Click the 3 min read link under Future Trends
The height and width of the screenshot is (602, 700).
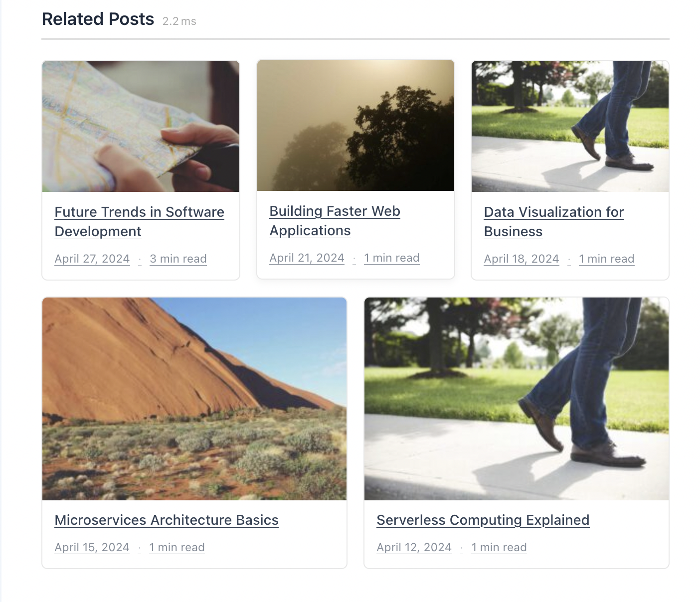coord(178,259)
